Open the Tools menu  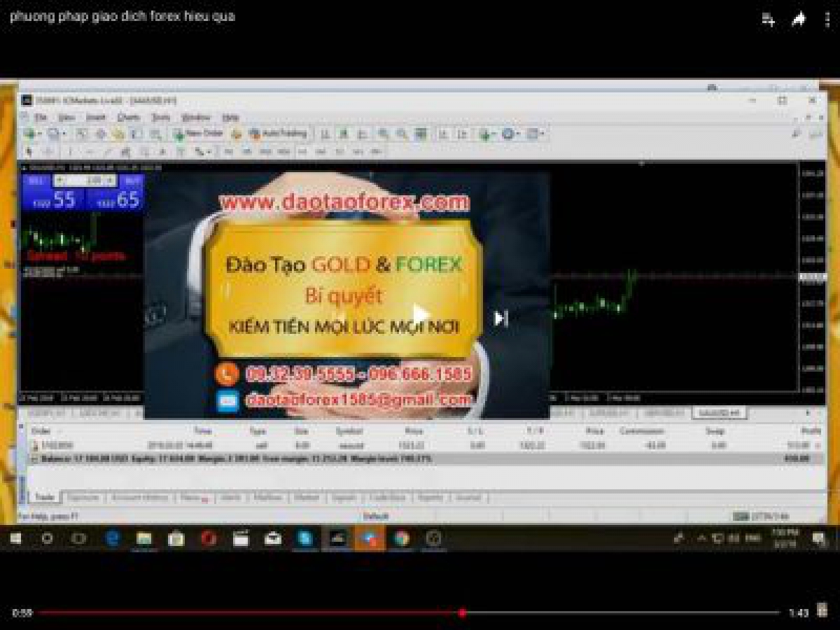click(161, 118)
